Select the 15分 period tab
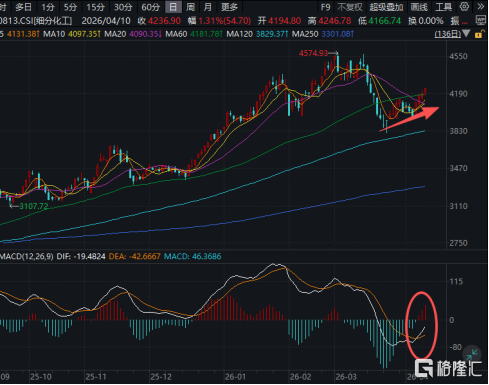This screenshot has width=489, height=385. (95, 7)
